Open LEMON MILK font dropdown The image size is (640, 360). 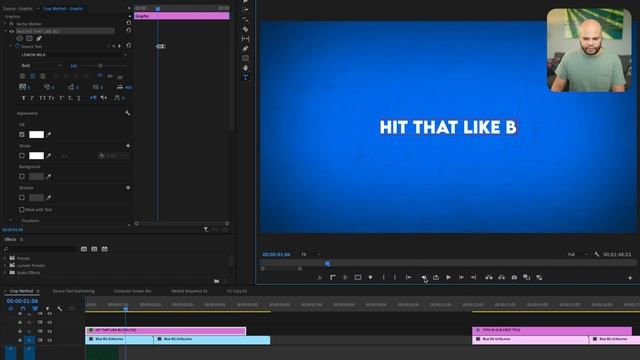(74, 55)
